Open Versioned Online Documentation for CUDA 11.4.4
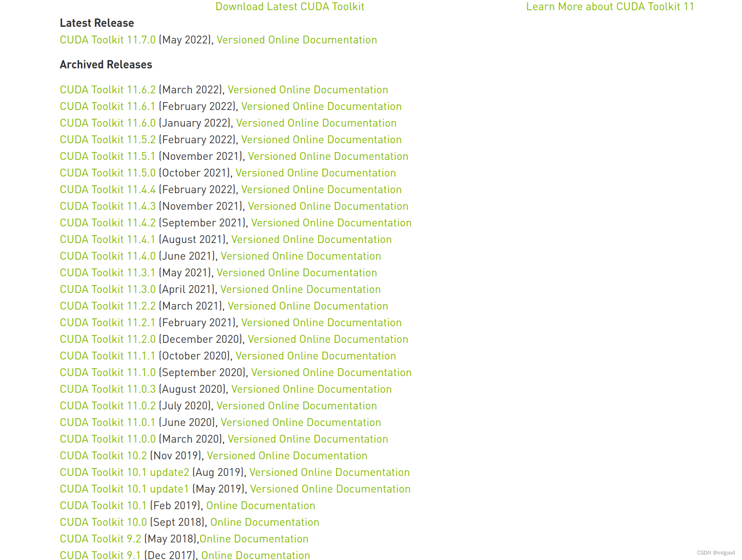This screenshot has height=560, width=742. click(321, 189)
